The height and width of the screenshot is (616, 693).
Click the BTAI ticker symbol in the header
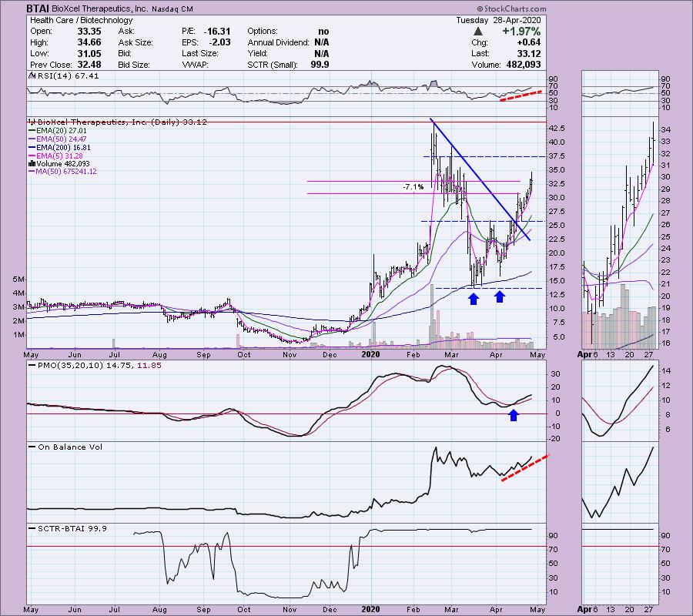(x=38, y=8)
